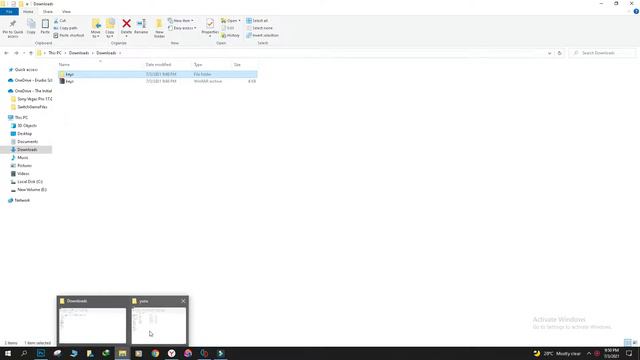Open the Move to dropdown
This screenshot has height=360, width=640.
pos(96,28)
